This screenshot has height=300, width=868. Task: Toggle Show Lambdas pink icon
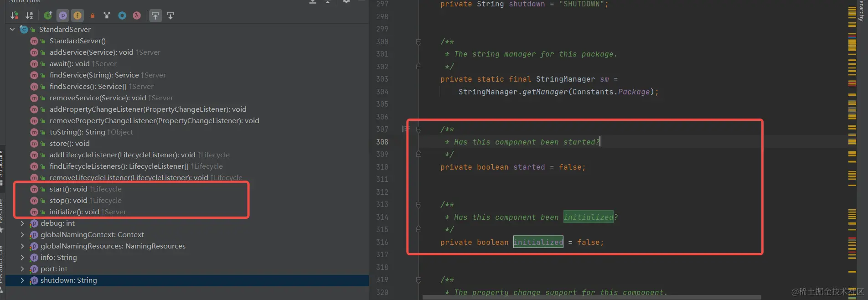137,16
